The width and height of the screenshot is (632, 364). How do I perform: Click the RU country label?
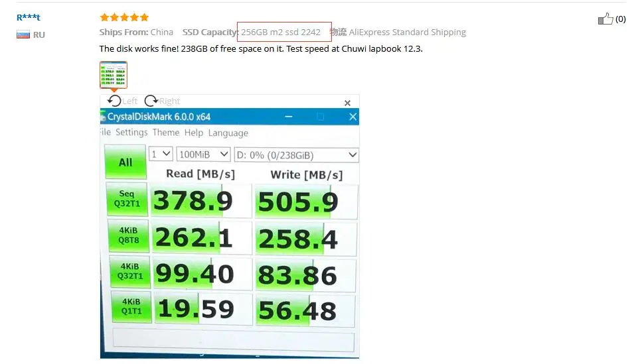pos(39,34)
